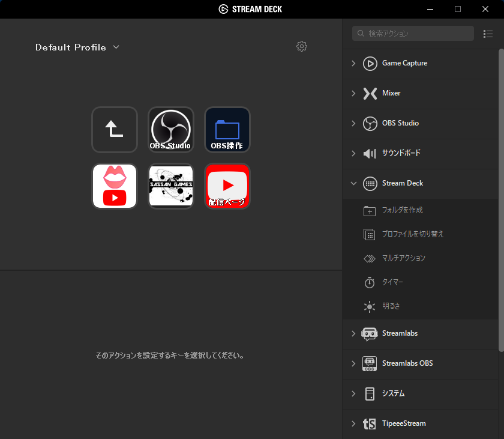
Task: Click the parent folder back-arrow key
Action: (114, 129)
